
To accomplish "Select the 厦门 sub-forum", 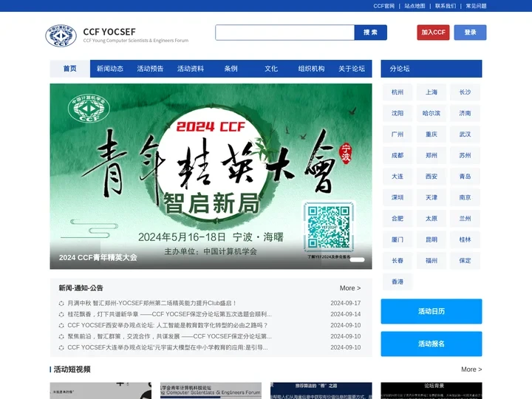I will 398,239.
